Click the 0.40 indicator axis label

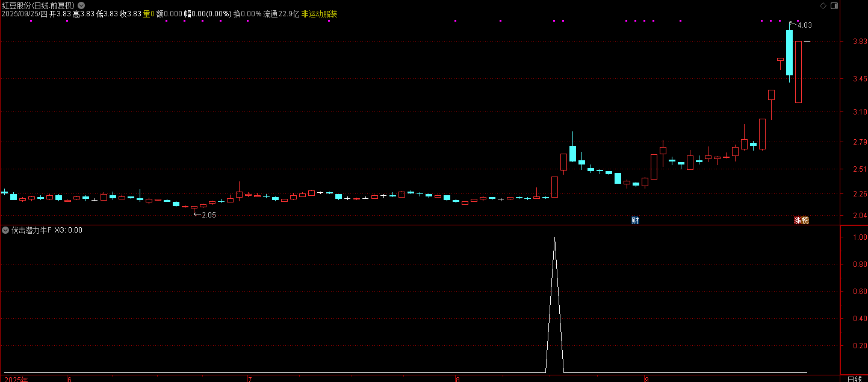pyautogui.click(x=859, y=319)
